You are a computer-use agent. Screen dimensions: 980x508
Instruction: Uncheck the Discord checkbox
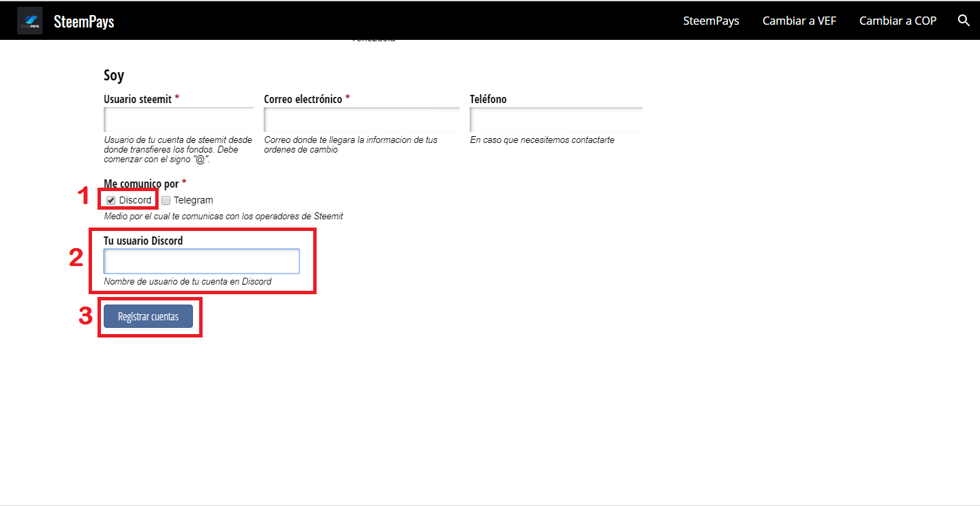pos(111,201)
